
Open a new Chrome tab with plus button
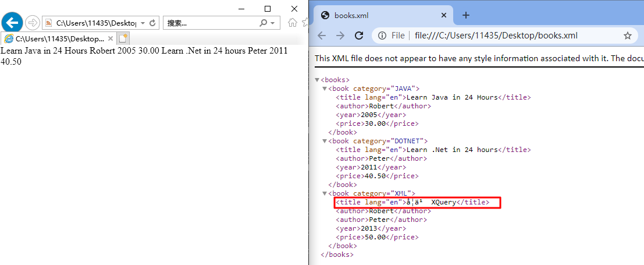(465, 16)
